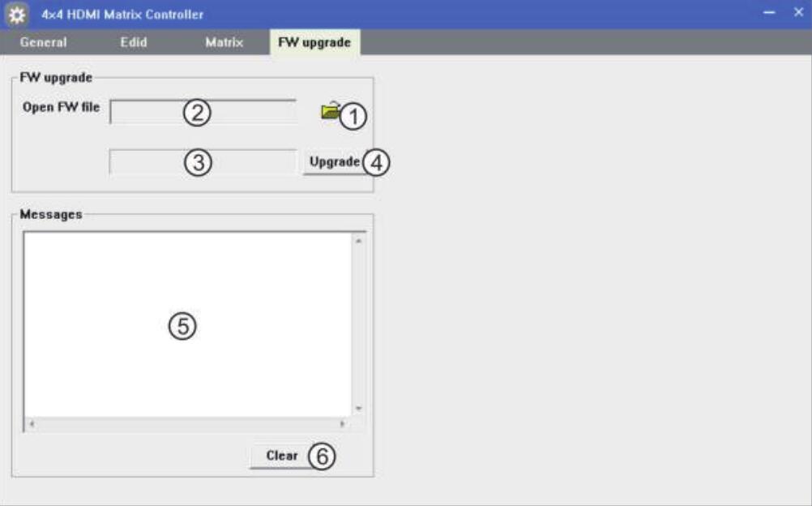Viewport: 812px width, 506px height.
Task: Click the Upgrade button
Action: [335, 161]
